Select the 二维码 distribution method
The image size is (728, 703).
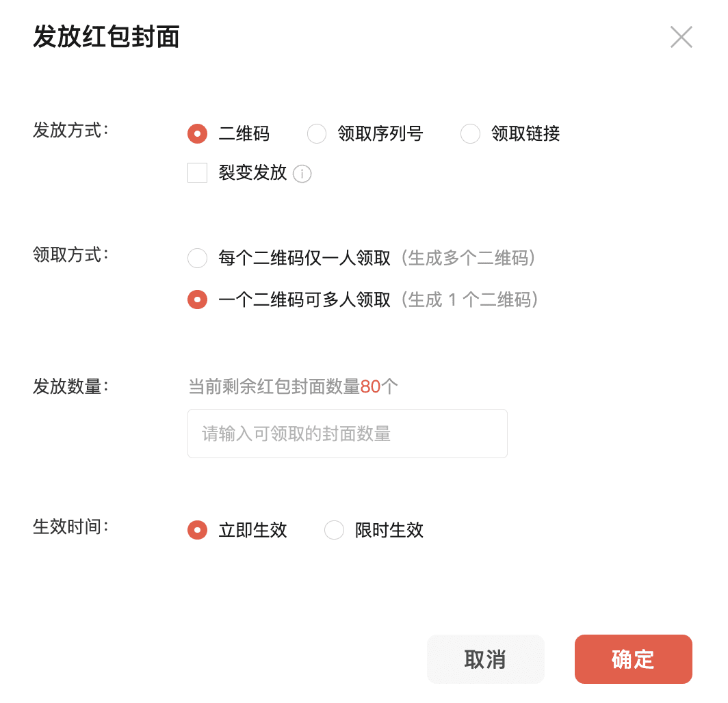tap(197, 133)
